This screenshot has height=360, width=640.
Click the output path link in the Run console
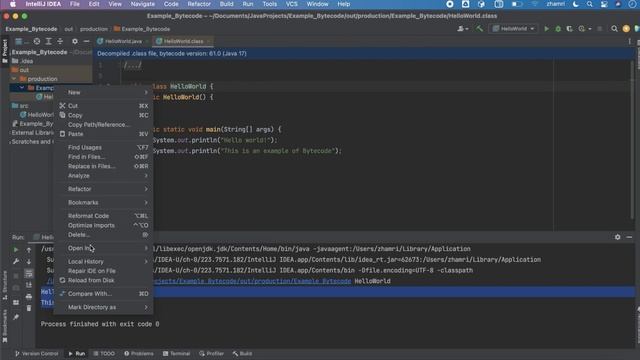pos(251,281)
